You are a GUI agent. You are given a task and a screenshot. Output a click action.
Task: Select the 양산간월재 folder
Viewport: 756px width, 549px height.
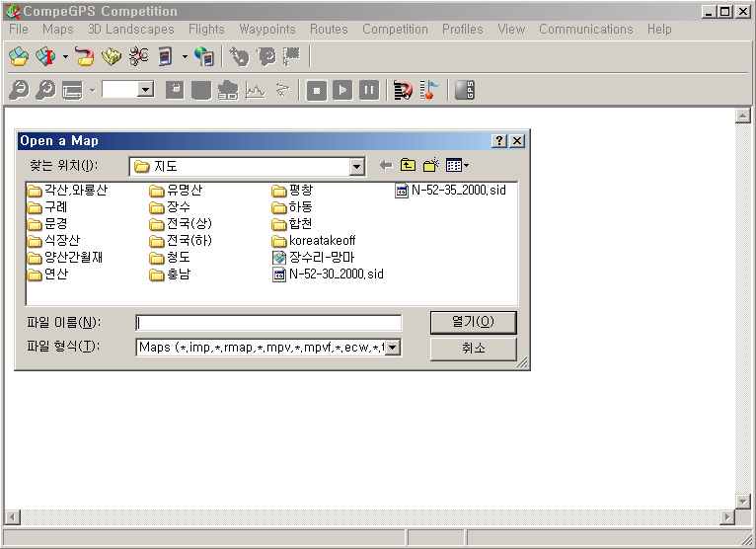[65, 258]
